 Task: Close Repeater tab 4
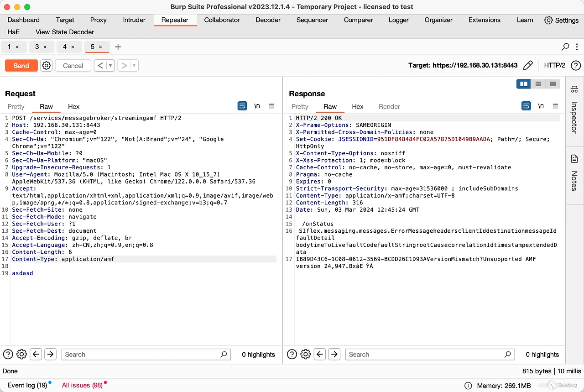[x=73, y=47]
